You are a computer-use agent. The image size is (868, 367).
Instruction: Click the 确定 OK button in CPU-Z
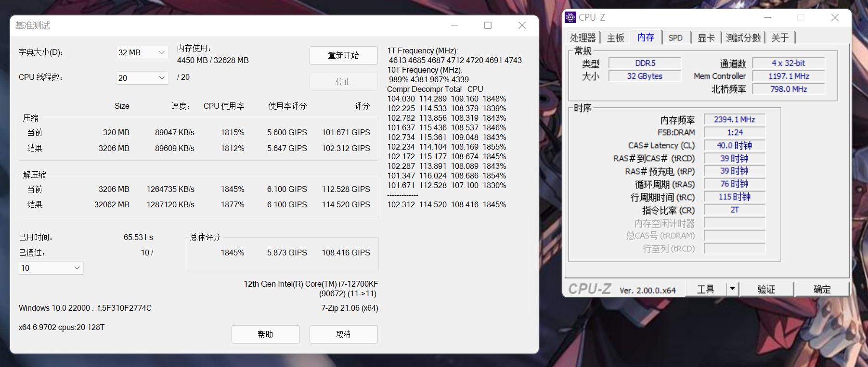(x=822, y=289)
